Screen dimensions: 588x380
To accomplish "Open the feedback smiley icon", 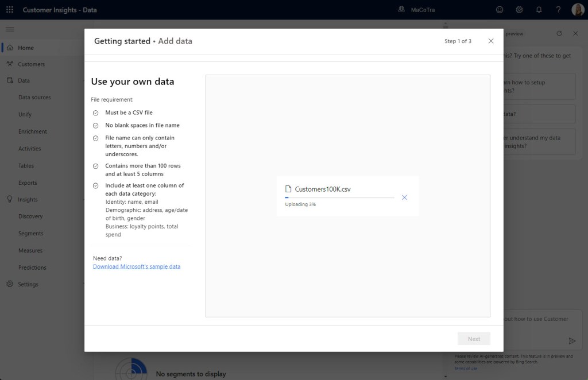I will (x=500, y=10).
